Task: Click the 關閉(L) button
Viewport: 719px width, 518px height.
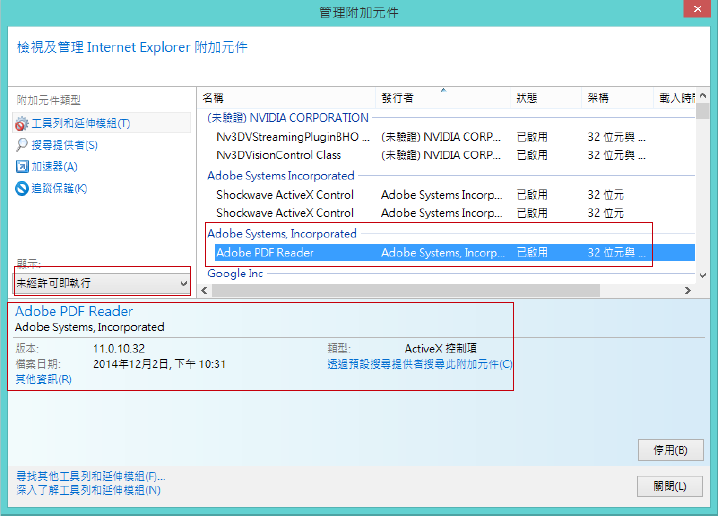Action: click(669, 486)
